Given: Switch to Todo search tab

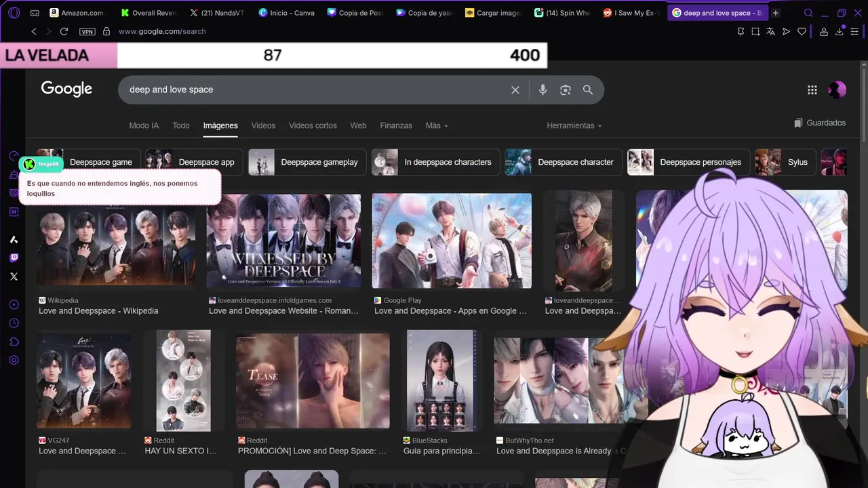Looking at the screenshot, I should [x=181, y=125].
